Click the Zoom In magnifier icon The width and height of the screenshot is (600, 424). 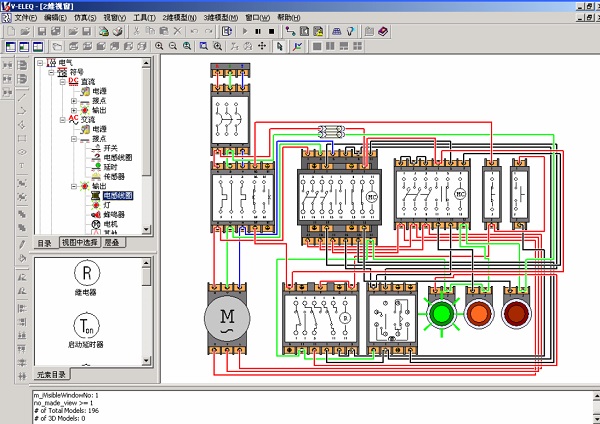pos(160,46)
